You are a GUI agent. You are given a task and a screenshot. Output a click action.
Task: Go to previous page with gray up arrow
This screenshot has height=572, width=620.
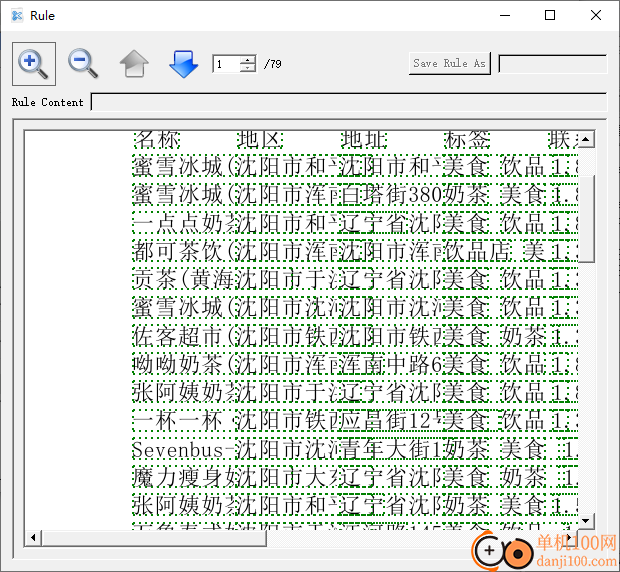(134, 64)
